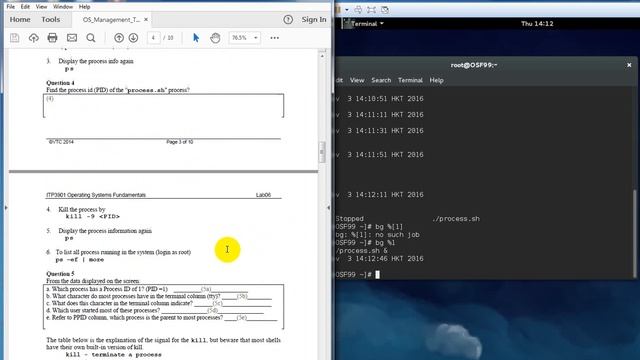Print the PDF using the printer icon

(52, 38)
